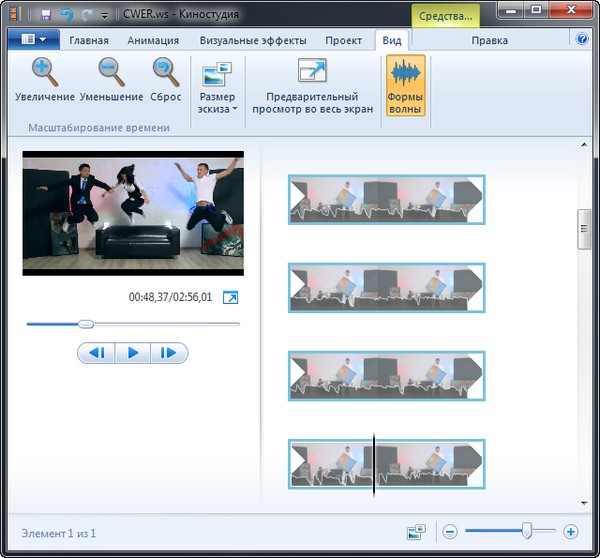Click the Save icon in quick access toolbar

[x=46, y=15]
